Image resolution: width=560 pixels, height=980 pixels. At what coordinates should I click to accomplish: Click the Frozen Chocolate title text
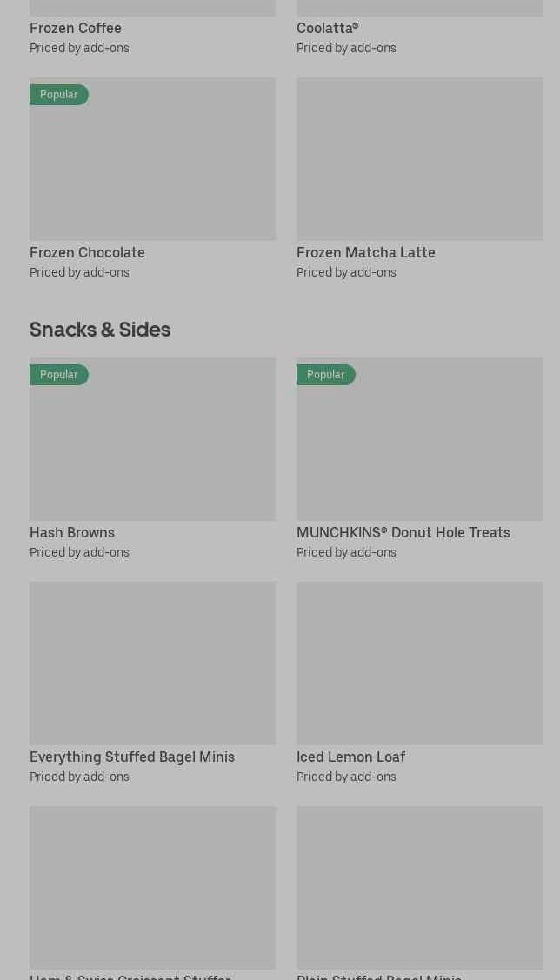click(x=87, y=252)
